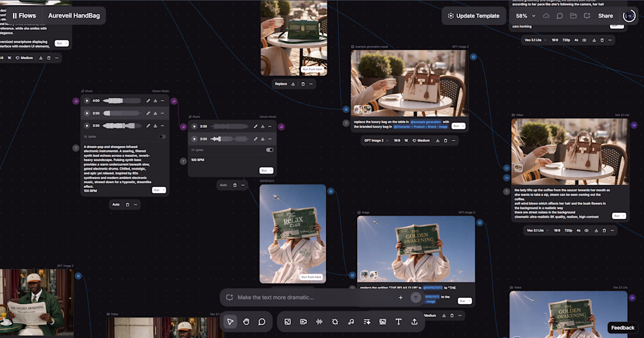Seek in the left node's last 3:30 waveform

(122, 126)
